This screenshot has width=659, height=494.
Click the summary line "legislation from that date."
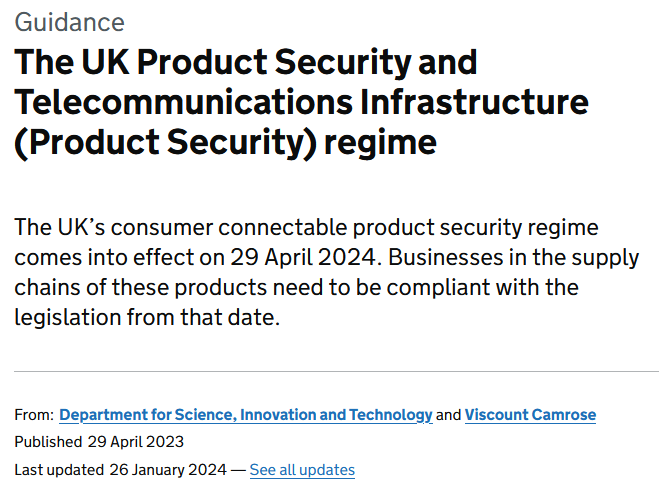coord(147,317)
